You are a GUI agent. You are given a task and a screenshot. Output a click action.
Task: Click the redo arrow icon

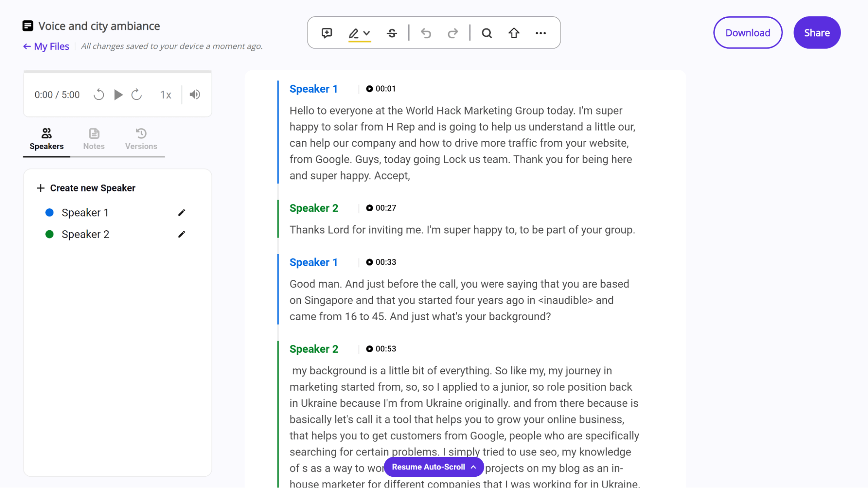click(453, 32)
